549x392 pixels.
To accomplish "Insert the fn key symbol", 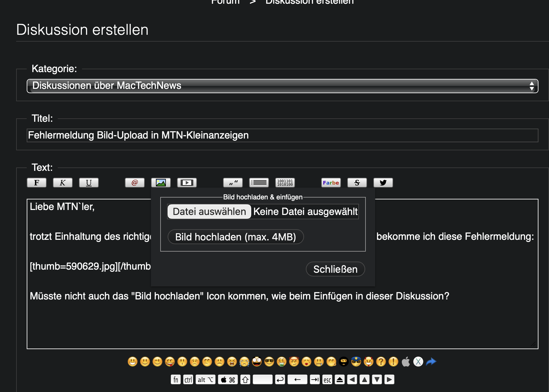I will (x=176, y=380).
